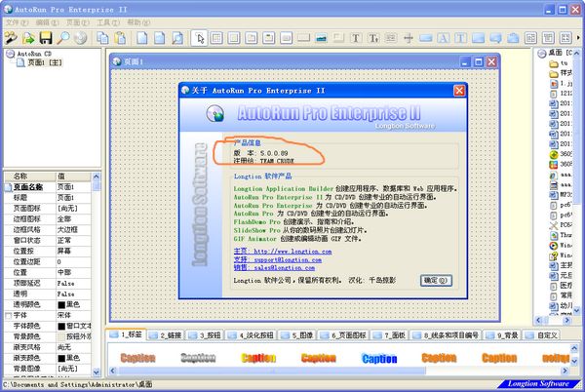Click the magnifier preview icon

click(62, 38)
